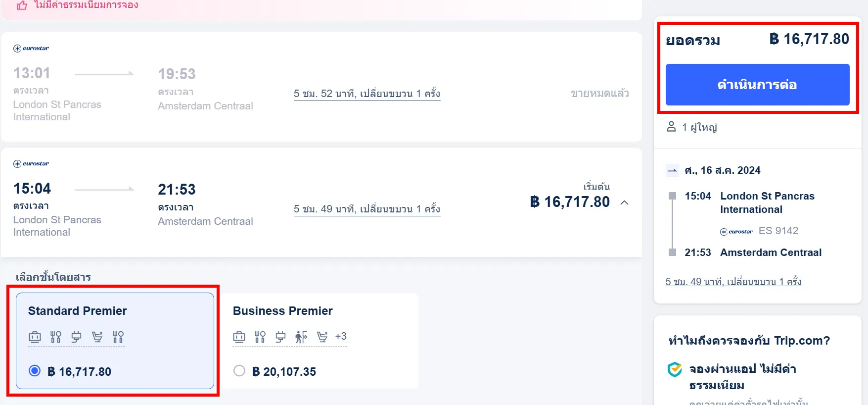Select the Business Premier ฿20,107.35 radio button

[x=240, y=372]
